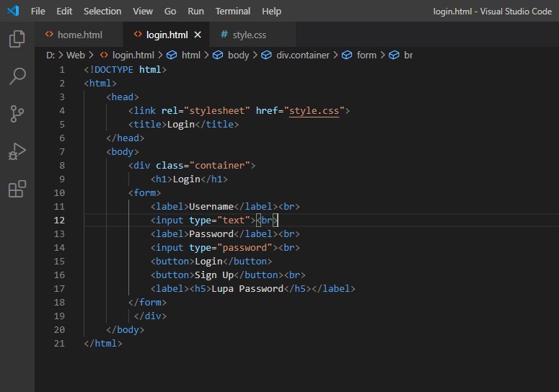The image size is (559, 392).
Task: Click the closing body tag on line 20
Action: [x=125, y=330]
